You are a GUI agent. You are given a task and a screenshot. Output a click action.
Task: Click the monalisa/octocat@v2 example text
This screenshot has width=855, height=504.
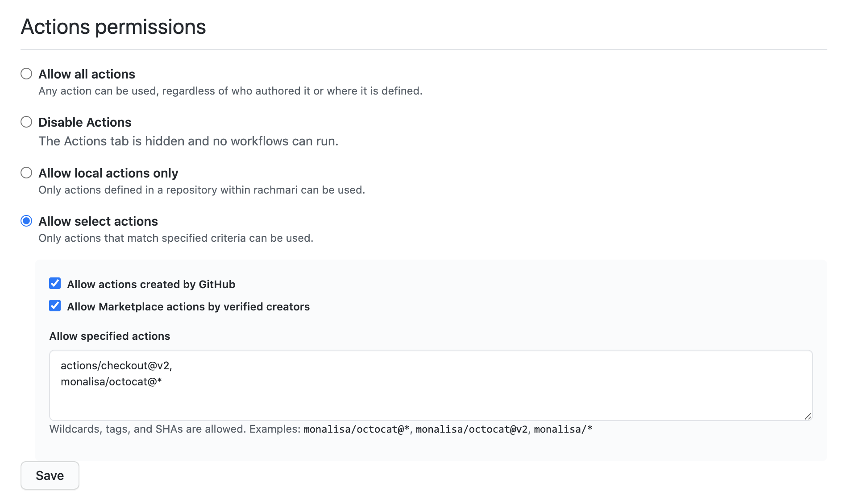472,430
